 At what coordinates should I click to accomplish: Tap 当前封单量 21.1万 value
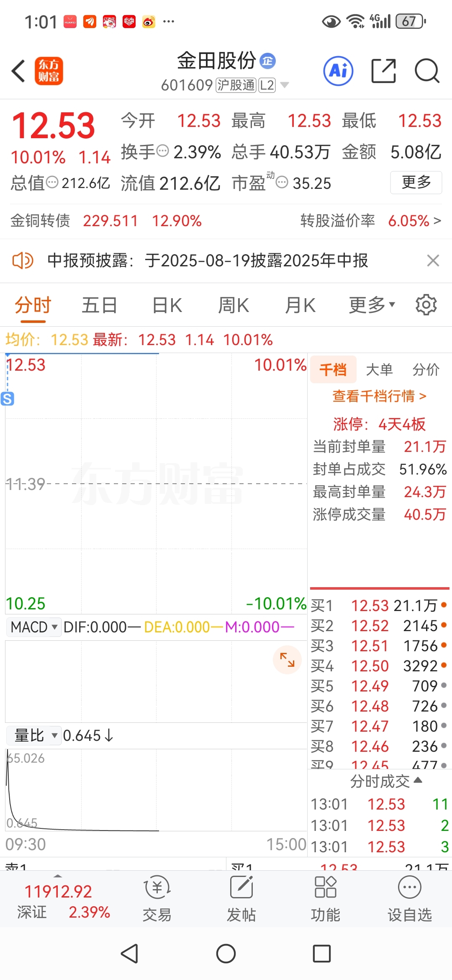pyautogui.click(x=425, y=446)
